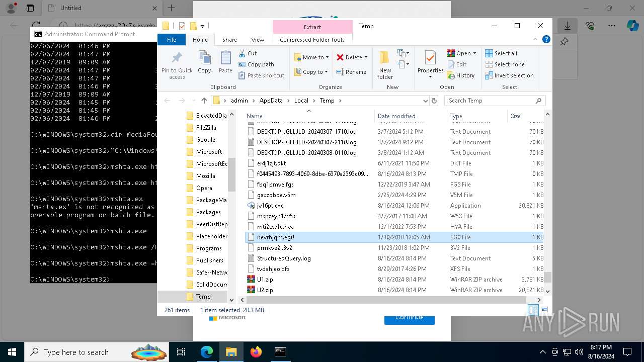The height and width of the screenshot is (362, 644).
Task: Open Quick Access Toolbar customize dropdown
Action: [202, 26]
